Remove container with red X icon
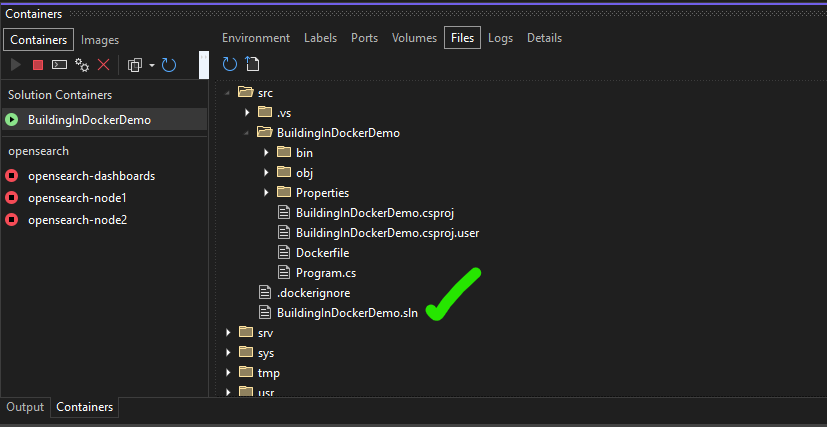This screenshot has height=427, width=827. (x=104, y=65)
